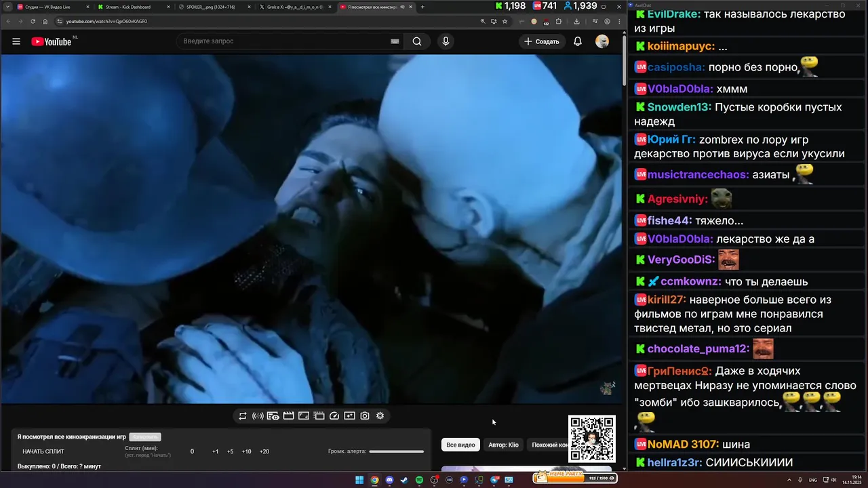The height and width of the screenshot is (488, 868).
Task: Enable cinema clapperboard mode icon
Action: (288, 416)
